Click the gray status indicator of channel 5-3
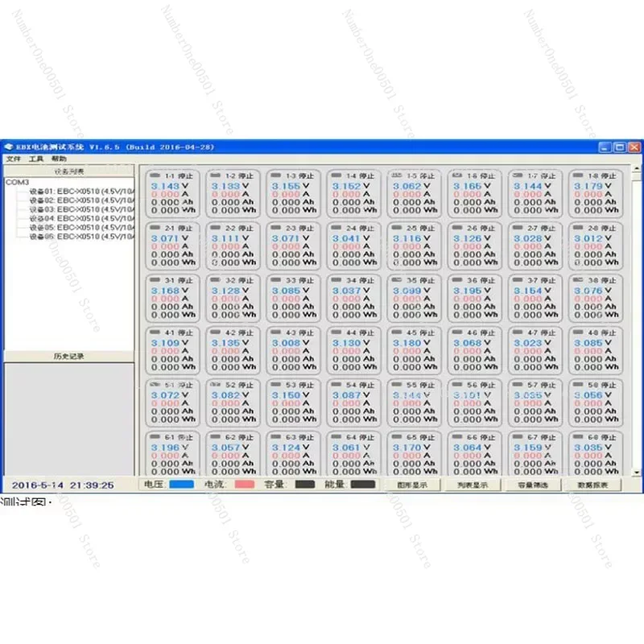The image size is (644, 644). [x=275, y=385]
